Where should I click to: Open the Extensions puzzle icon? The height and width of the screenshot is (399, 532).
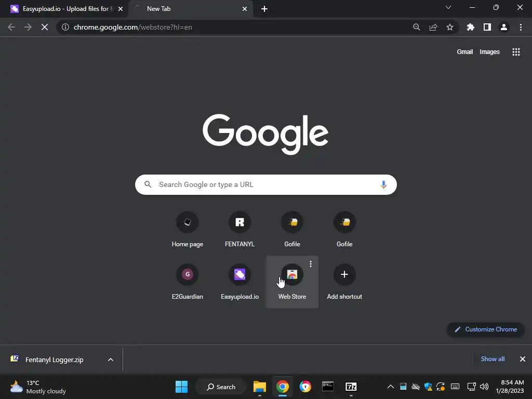pos(471,27)
